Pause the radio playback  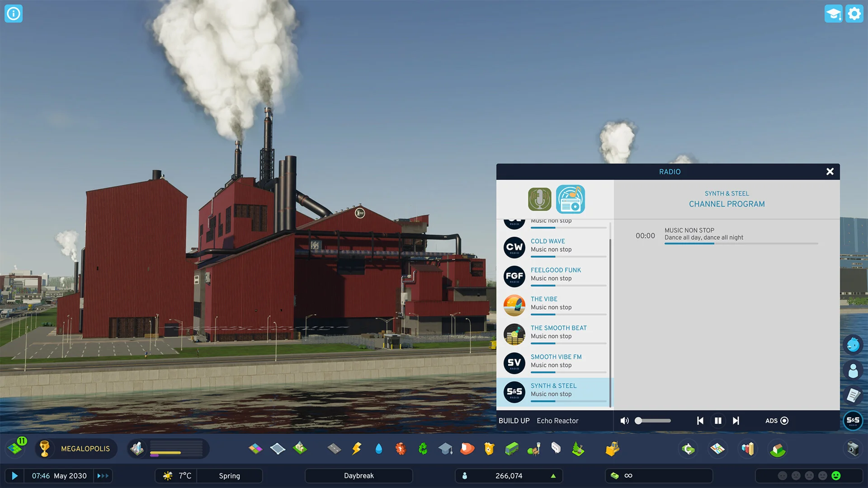[718, 421]
